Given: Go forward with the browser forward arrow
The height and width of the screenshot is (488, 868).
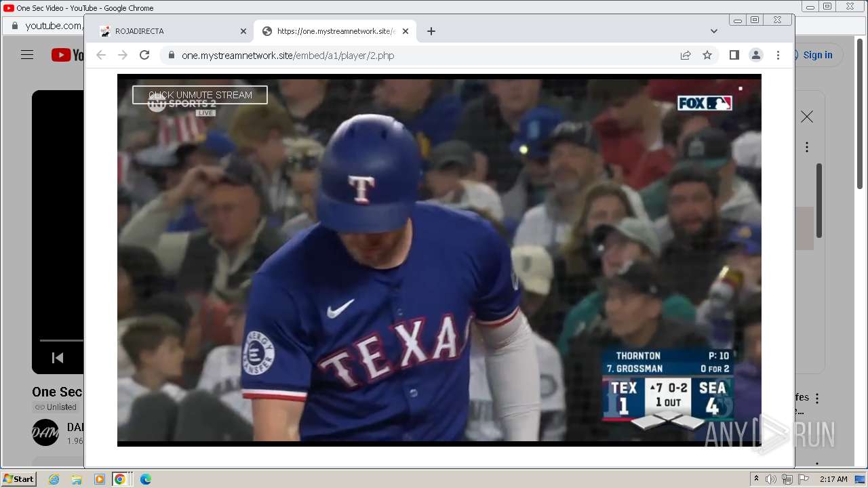Looking at the screenshot, I should pos(123,55).
